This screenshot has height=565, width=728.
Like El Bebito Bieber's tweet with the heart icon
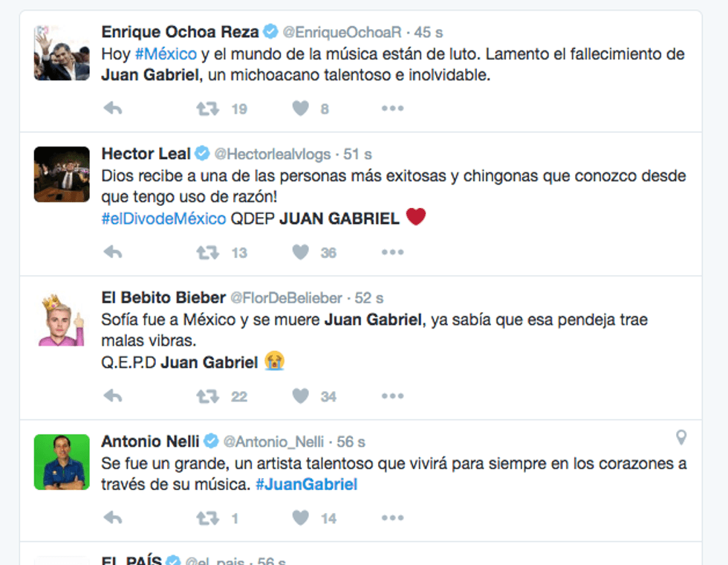pos(300,396)
